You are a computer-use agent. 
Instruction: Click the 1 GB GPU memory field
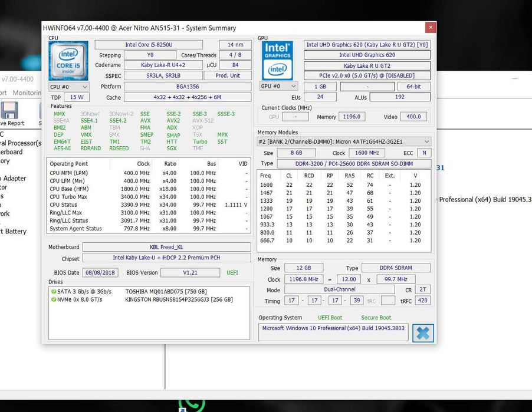[320, 87]
